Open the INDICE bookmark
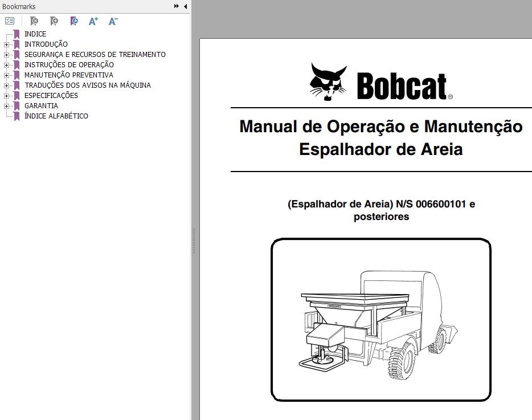This screenshot has width=532, height=420. (35, 34)
